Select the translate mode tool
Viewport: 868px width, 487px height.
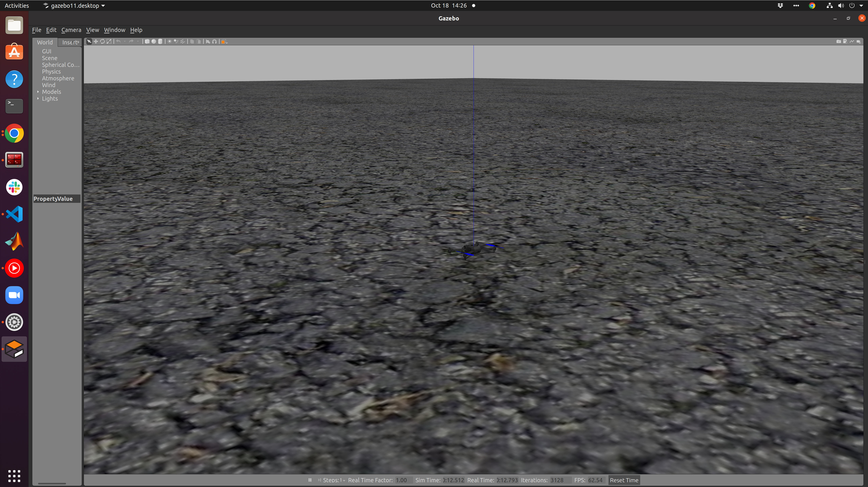coord(96,41)
